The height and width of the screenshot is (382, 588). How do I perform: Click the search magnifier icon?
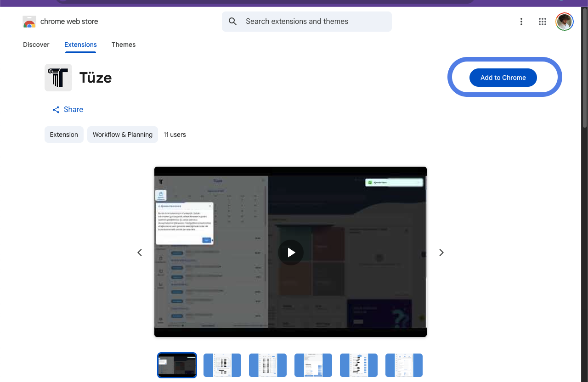coord(233,22)
